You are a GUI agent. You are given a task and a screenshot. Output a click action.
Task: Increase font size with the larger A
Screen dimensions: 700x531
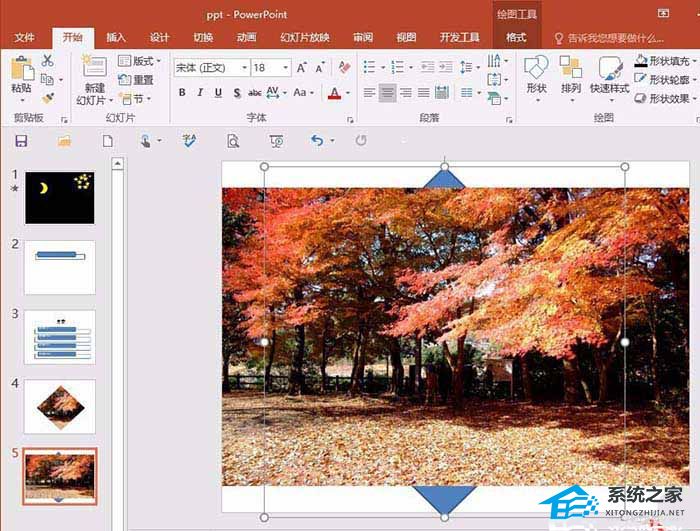pyautogui.click(x=301, y=68)
